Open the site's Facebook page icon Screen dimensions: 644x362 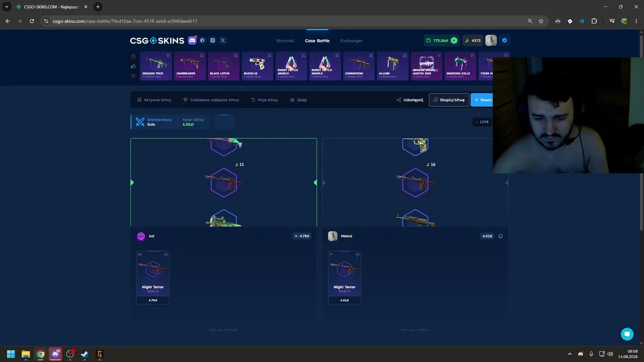(x=202, y=40)
